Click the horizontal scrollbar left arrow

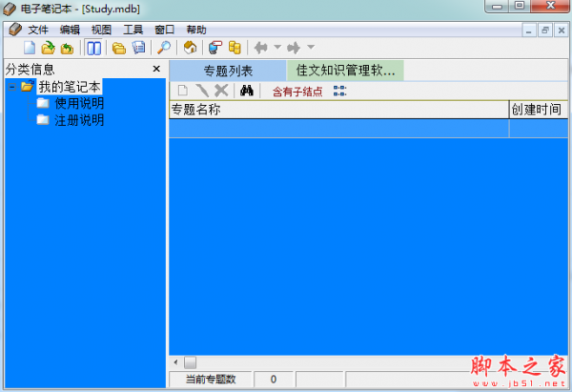[176, 362]
